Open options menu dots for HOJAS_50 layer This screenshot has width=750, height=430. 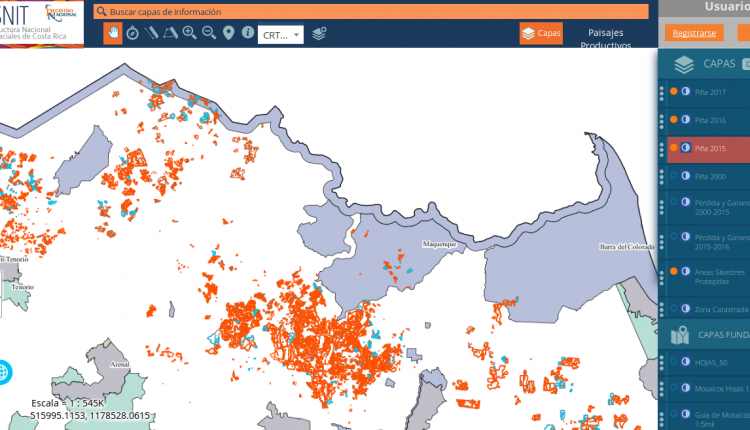point(661,362)
